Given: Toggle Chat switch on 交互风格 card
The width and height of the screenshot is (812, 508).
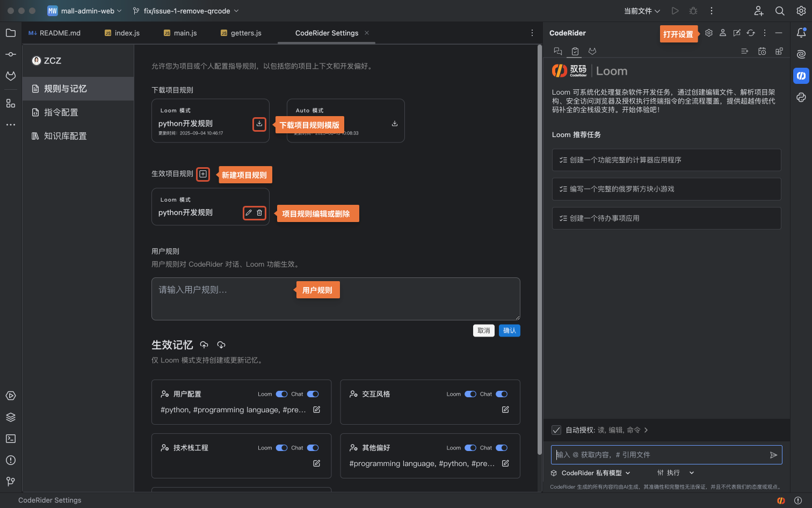Looking at the screenshot, I should coord(502,394).
